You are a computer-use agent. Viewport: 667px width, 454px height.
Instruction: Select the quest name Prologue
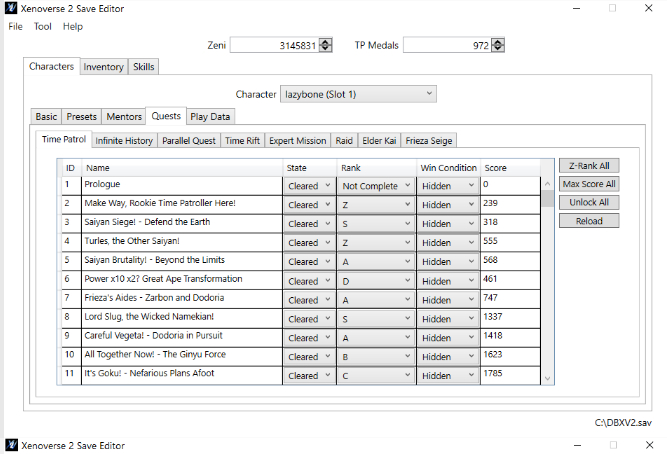click(x=102, y=184)
